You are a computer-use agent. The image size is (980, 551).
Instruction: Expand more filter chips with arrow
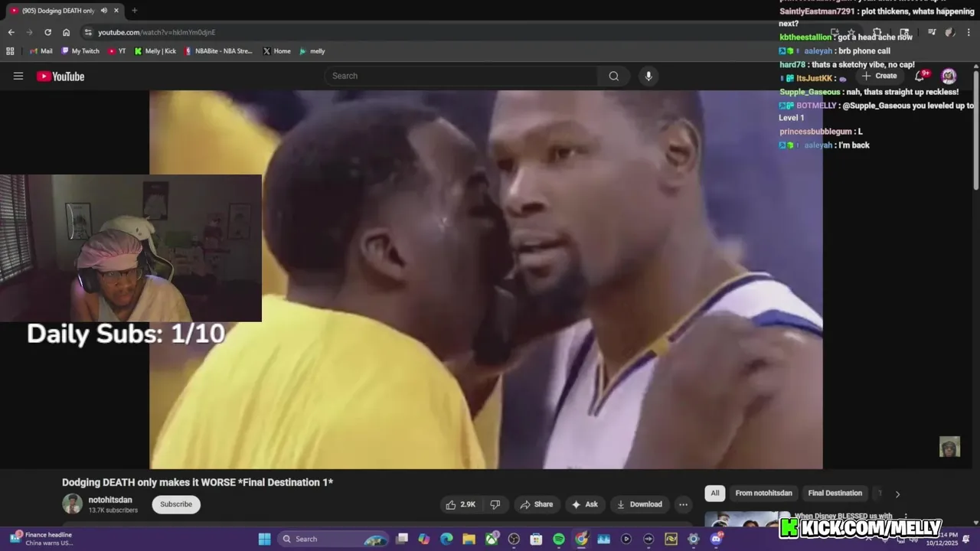897,494
